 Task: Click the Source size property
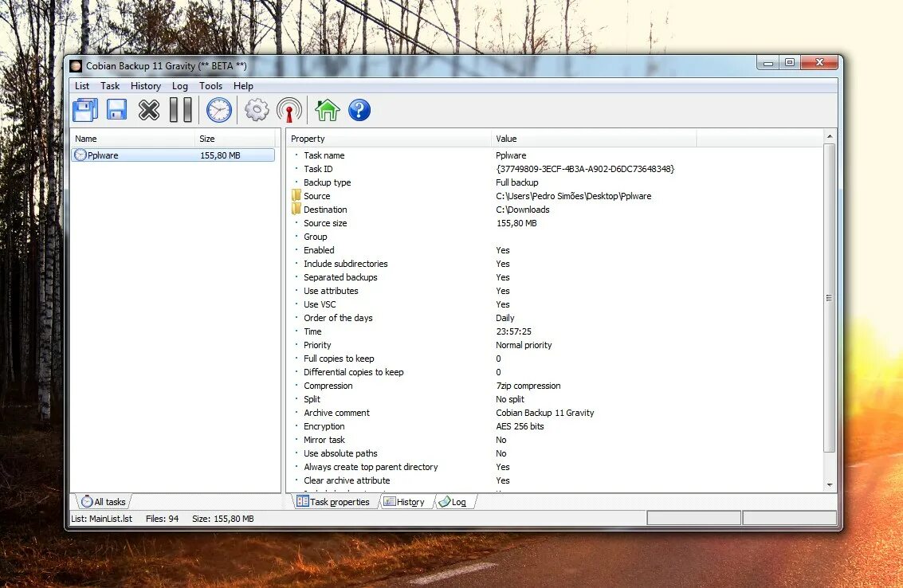click(x=325, y=223)
